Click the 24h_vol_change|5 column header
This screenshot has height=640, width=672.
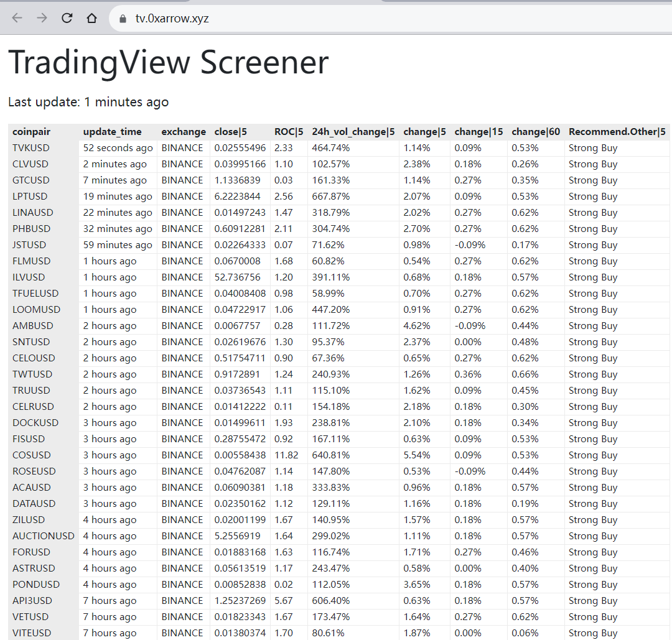353,132
